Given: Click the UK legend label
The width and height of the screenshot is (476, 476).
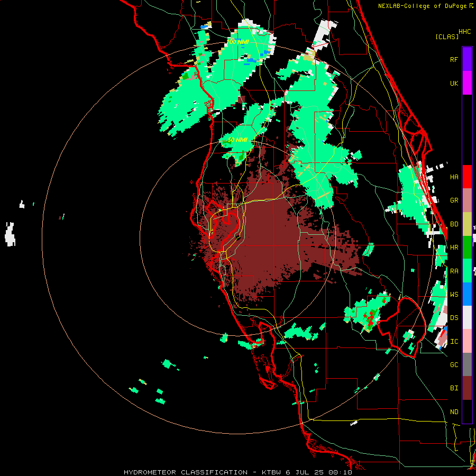Looking at the screenshot, I should pyautogui.click(x=454, y=83).
